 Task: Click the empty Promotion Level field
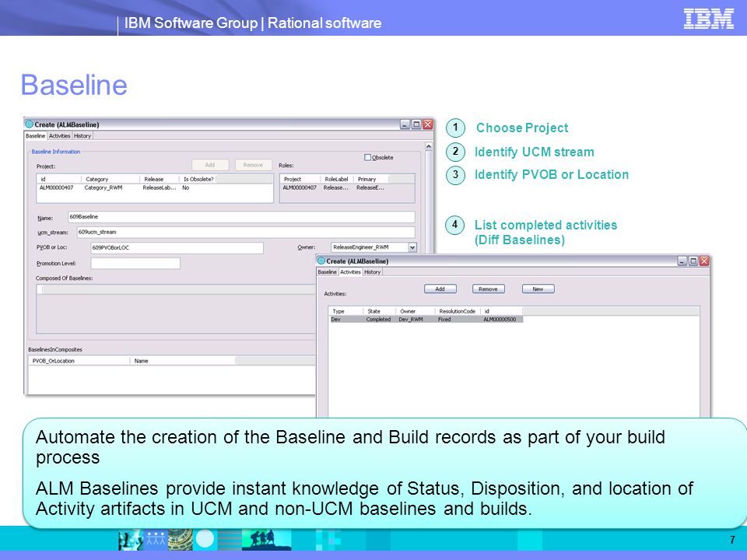[135, 264]
